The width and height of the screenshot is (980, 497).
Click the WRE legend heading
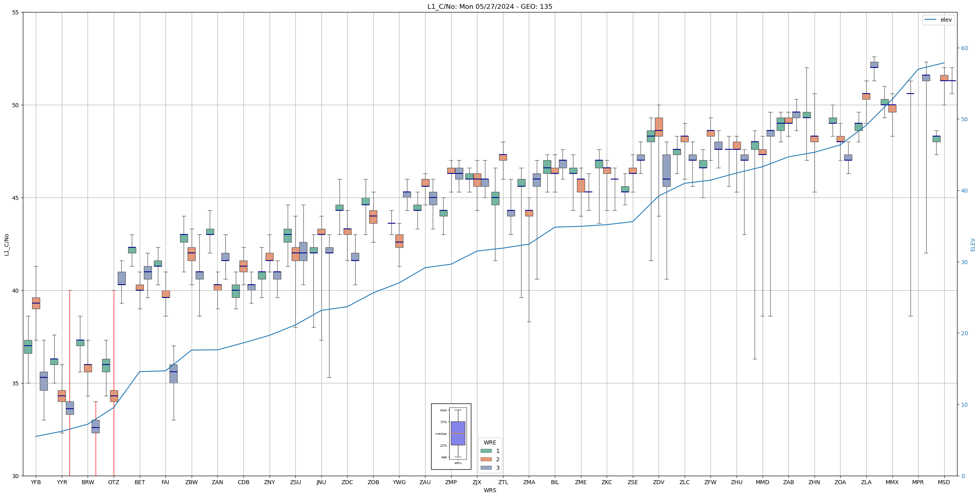click(489, 442)
